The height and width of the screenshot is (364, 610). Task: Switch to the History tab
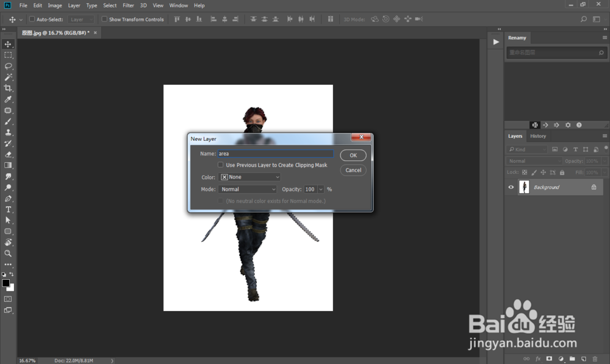coord(538,136)
